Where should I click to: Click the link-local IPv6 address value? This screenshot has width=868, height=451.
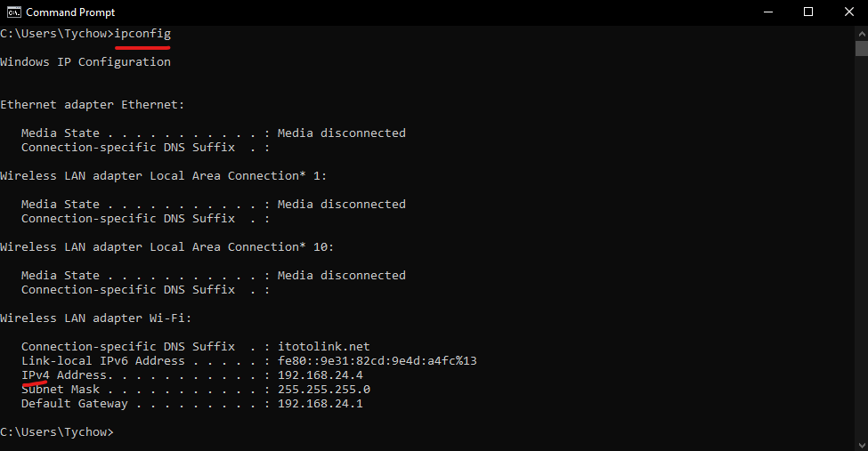point(377,361)
